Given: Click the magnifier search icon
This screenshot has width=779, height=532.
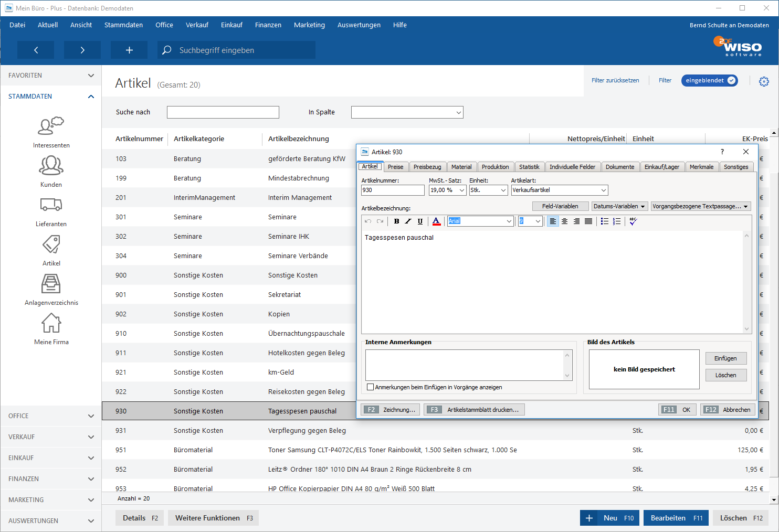Looking at the screenshot, I should [167, 50].
